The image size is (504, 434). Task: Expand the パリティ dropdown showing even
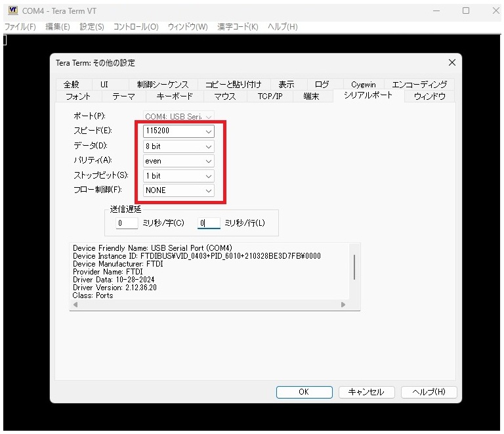pyautogui.click(x=179, y=161)
